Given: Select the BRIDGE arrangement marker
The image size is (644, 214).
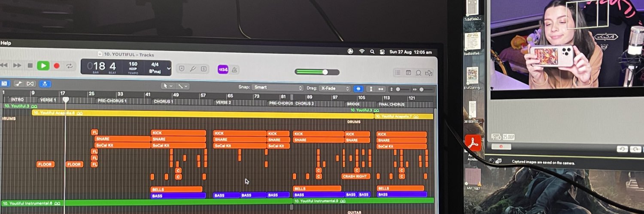Looking at the screenshot, I should [353, 104].
